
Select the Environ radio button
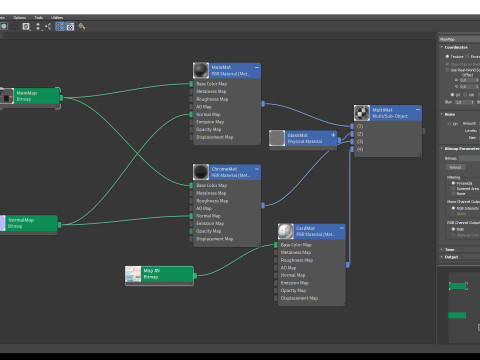tap(467, 57)
